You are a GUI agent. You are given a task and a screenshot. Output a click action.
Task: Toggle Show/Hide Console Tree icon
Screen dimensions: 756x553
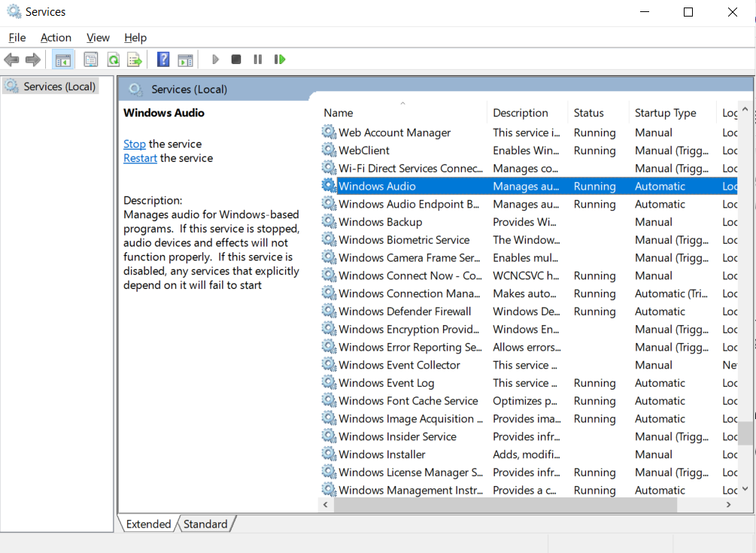[x=63, y=59]
